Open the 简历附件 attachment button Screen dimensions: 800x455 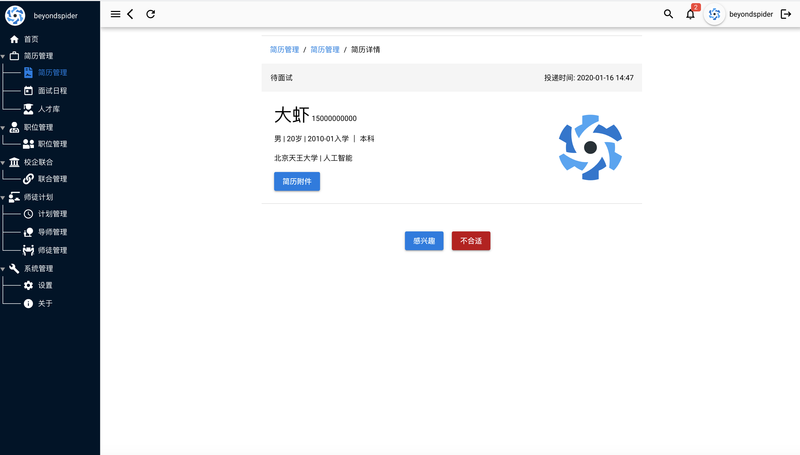[297, 181]
